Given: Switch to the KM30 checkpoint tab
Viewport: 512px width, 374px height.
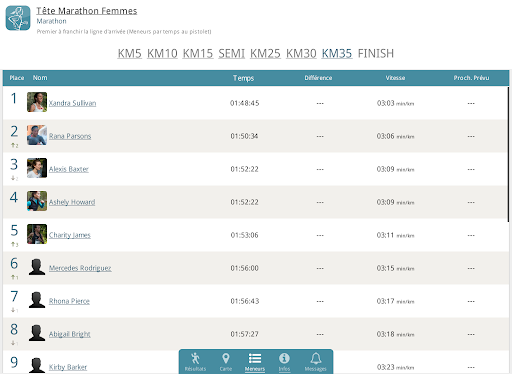Looking at the screenshot, I should click(301, 53).
